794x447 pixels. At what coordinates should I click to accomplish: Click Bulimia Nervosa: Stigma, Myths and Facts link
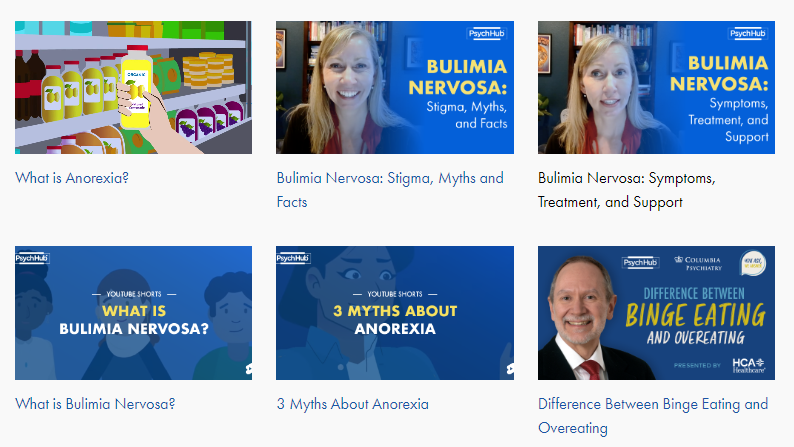coord(390,190)
